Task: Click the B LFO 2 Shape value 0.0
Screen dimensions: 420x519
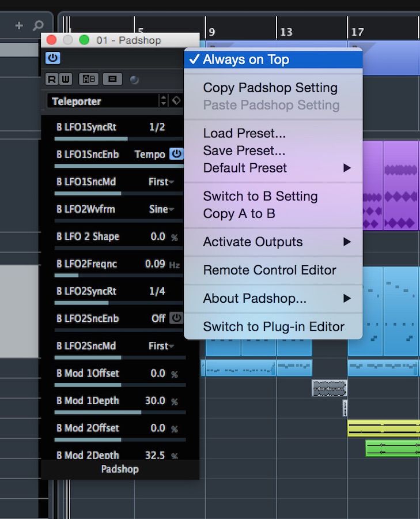Action: pos(158,236)
